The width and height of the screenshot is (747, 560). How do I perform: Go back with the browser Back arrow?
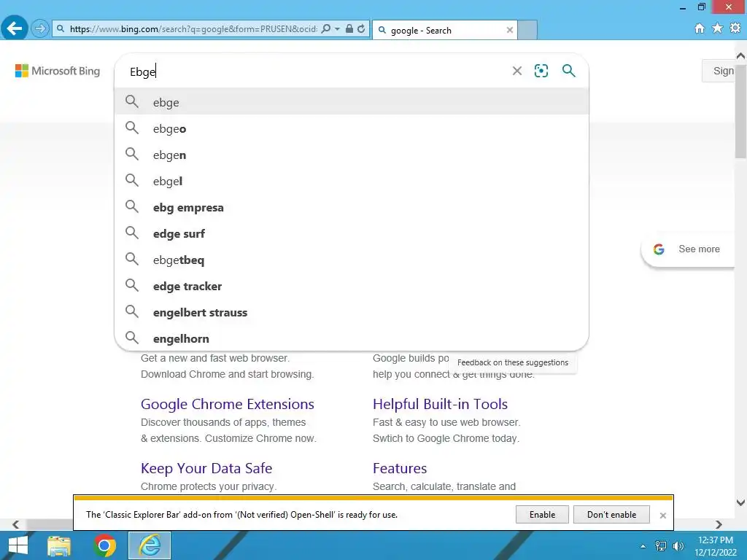pyautogui.click(x=15, y=28)
